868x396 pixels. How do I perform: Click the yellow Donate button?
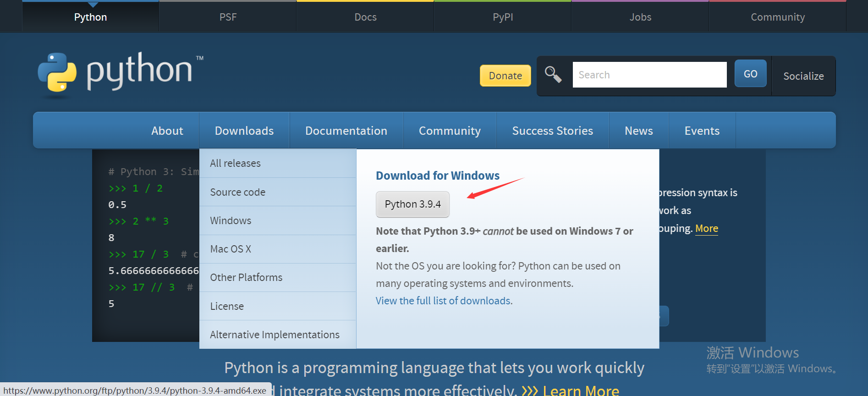point(505,76)
